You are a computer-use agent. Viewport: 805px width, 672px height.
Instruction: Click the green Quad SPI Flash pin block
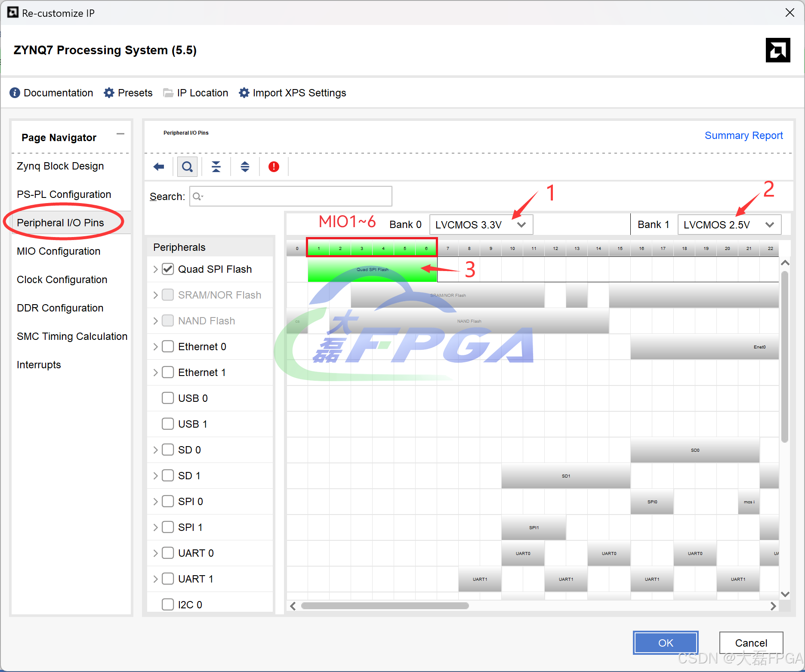373,269
